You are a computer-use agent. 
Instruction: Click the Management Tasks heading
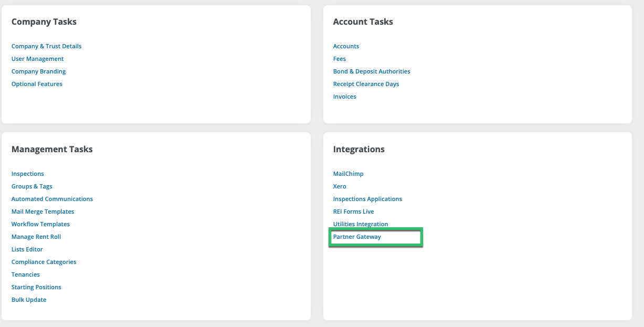pyautogui.click(x=52, y=149)
